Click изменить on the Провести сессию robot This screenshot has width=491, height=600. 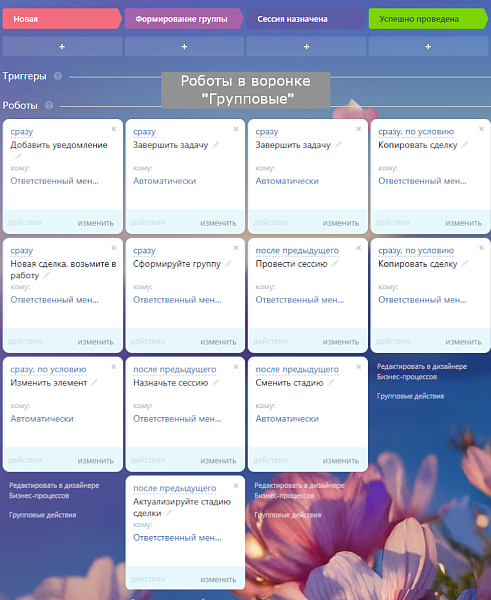coord(341,342)
